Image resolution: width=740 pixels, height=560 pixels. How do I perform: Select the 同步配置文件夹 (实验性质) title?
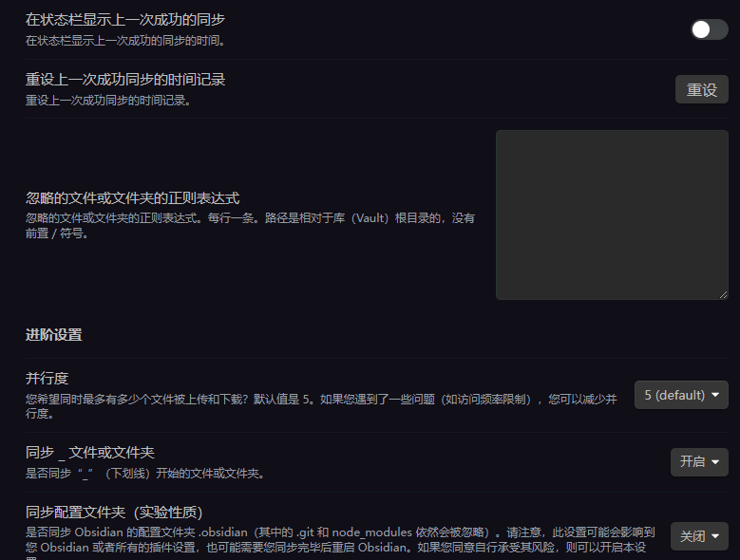(114, 512)
